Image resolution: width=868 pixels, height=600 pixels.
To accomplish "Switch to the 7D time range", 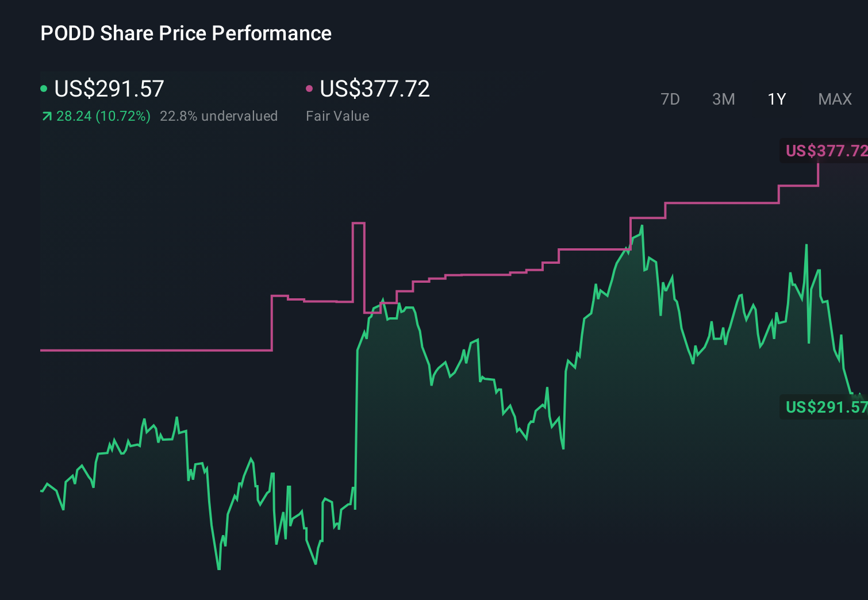I will coord(670,99).
